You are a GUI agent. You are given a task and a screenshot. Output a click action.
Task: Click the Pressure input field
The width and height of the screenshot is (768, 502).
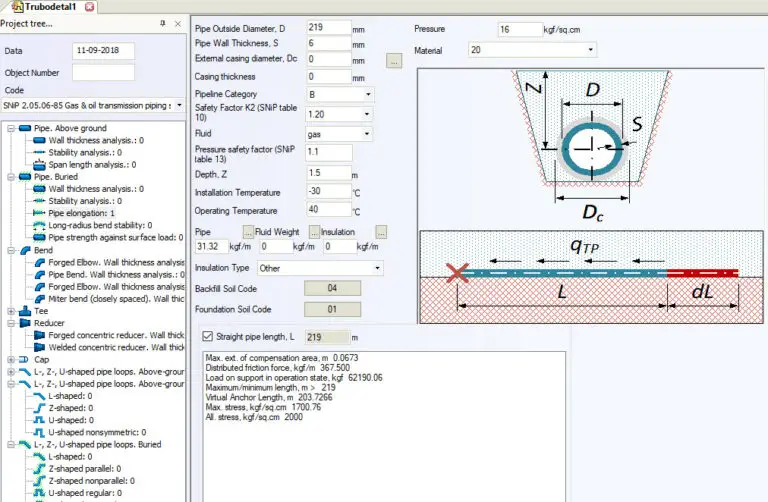pyautogui.click(x=519, y=30)
